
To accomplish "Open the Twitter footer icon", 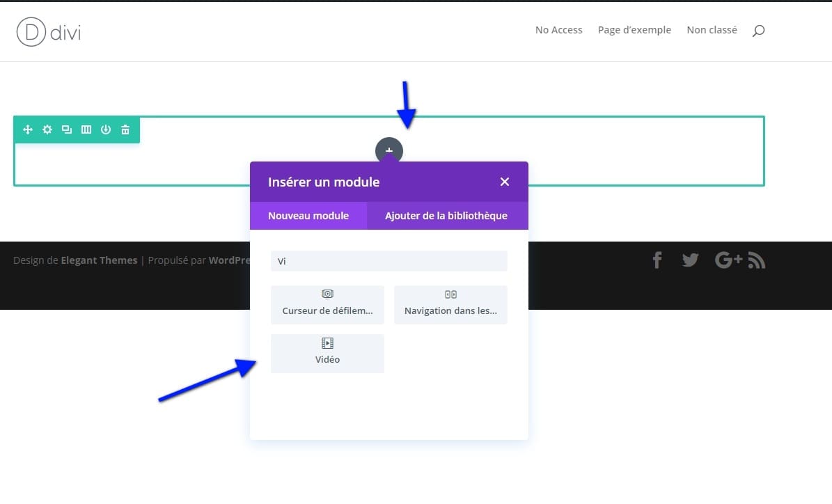I will tap(690, 260).
